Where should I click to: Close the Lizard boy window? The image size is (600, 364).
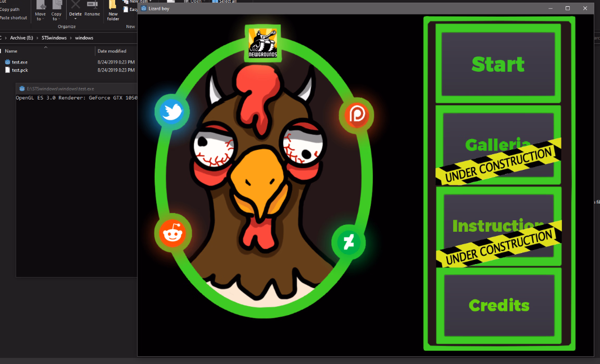click(x=585, y=8)
